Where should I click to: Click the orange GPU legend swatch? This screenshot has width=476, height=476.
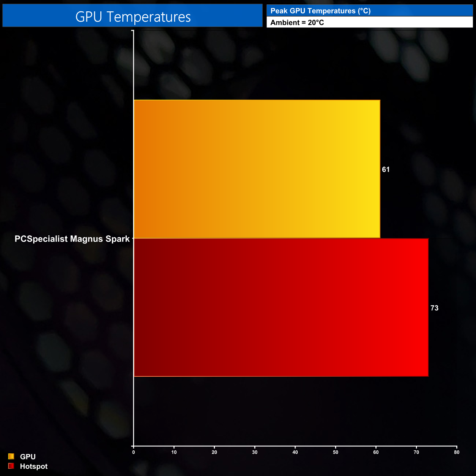click(x=11, y=456)
